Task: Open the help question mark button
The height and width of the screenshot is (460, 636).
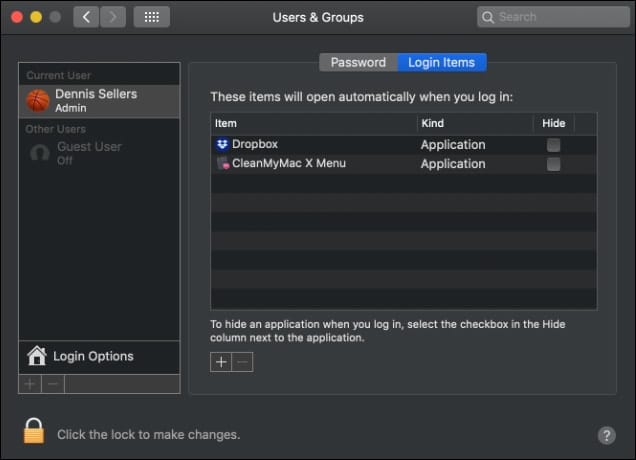Action: [606, 435]
